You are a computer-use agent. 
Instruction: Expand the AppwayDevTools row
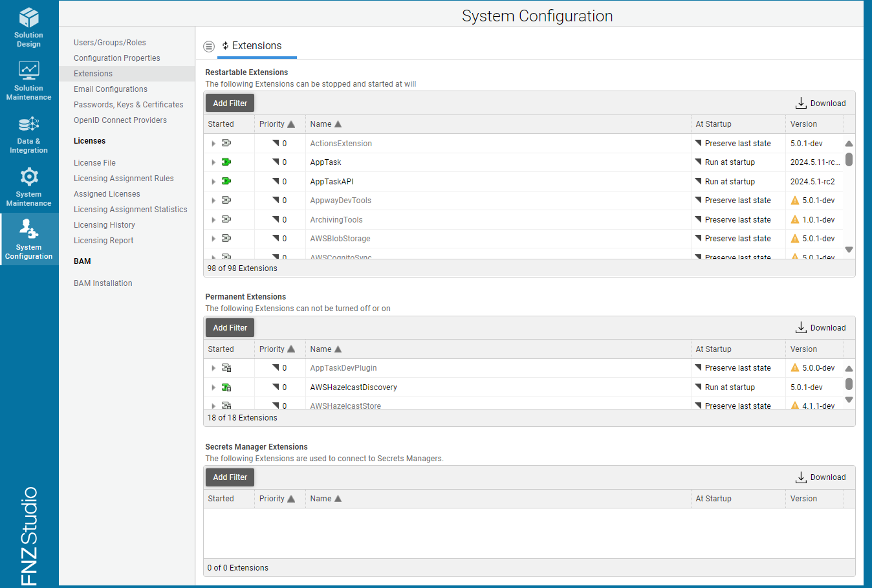213,201
